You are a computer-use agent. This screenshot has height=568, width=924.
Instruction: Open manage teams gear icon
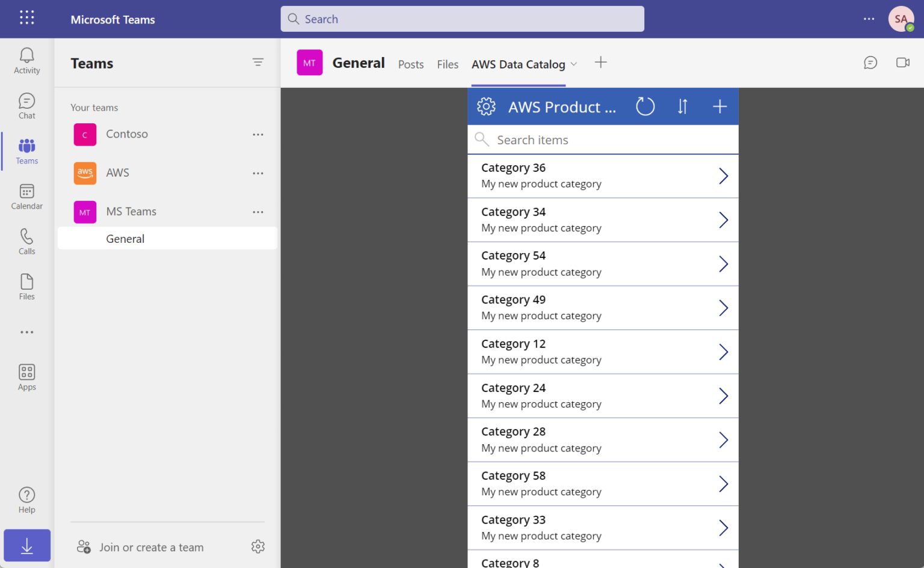point(258,546)
